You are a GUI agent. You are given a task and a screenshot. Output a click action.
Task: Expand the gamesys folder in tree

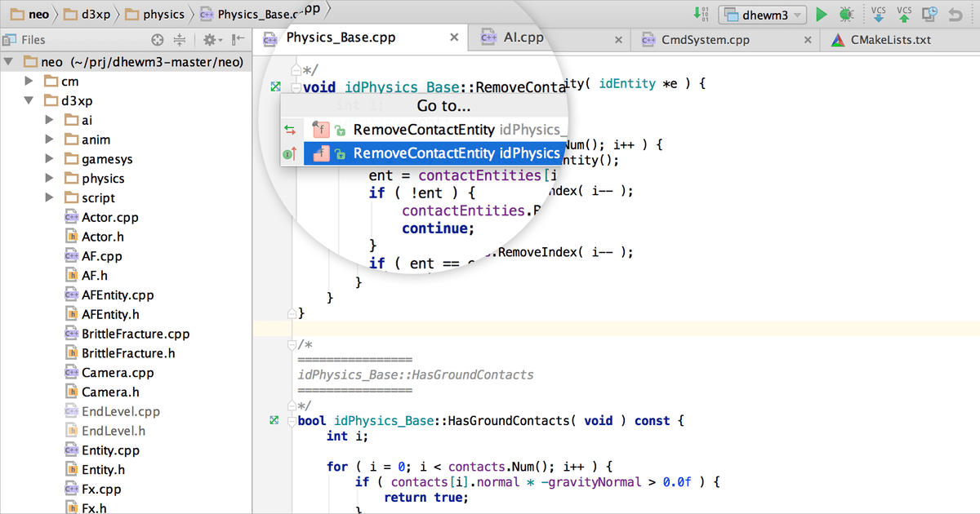click(49, 159)
